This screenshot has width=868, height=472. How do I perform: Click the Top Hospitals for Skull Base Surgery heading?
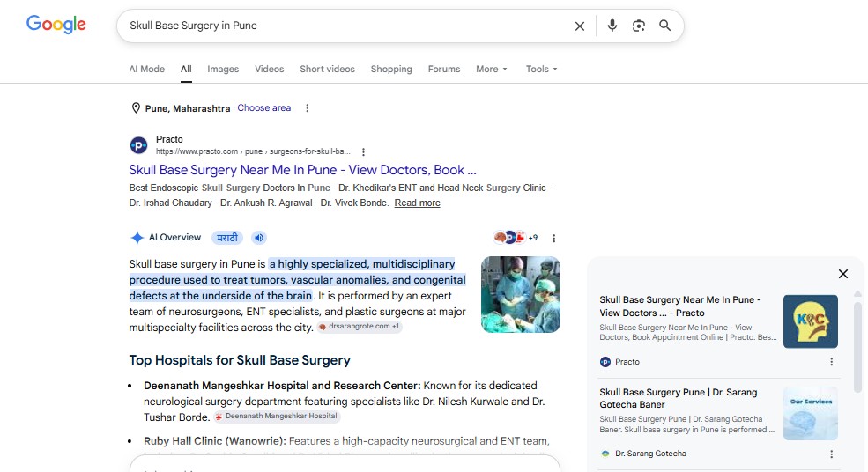pos(240,360)
